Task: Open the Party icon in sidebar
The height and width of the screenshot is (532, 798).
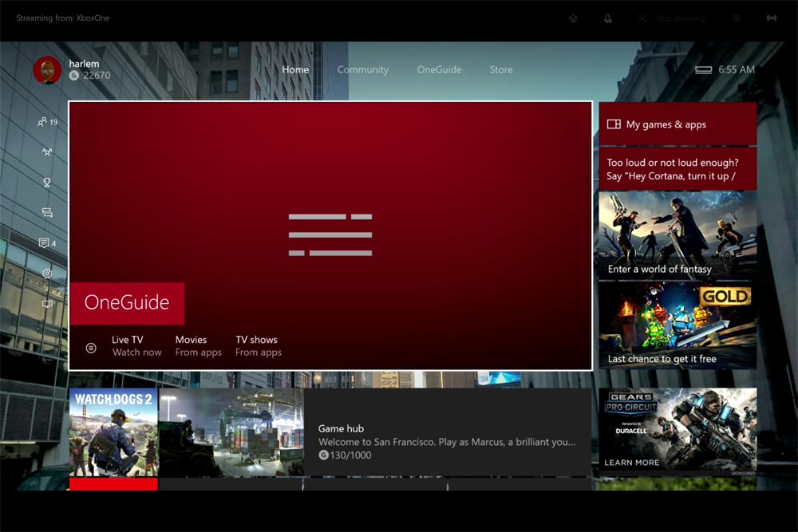Action: pyautogui.click(x=47, y=152)
